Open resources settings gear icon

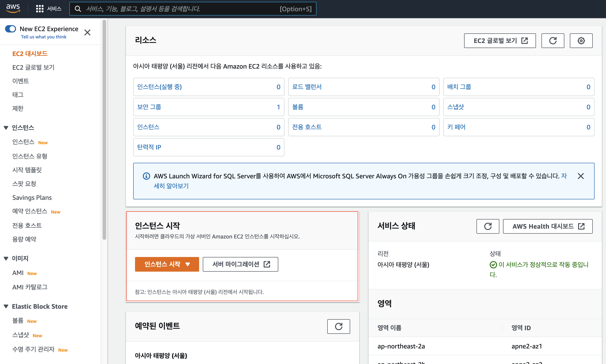pyautogui.click(x=581, y=41)
